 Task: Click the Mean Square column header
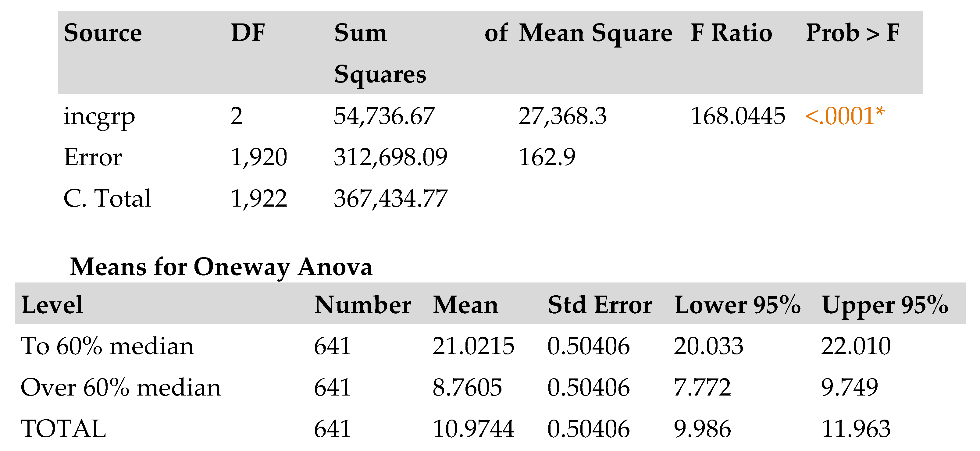tap(595, 33)
